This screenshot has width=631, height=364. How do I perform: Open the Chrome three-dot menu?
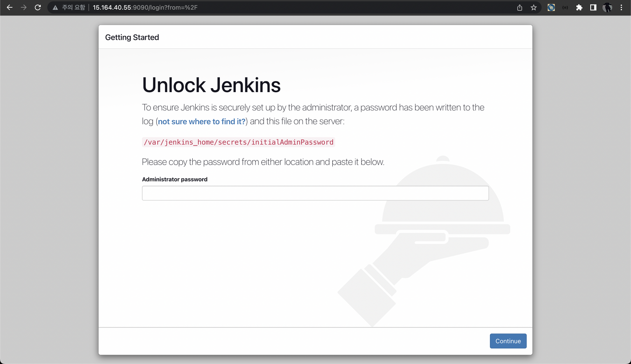tap(621, 8)
